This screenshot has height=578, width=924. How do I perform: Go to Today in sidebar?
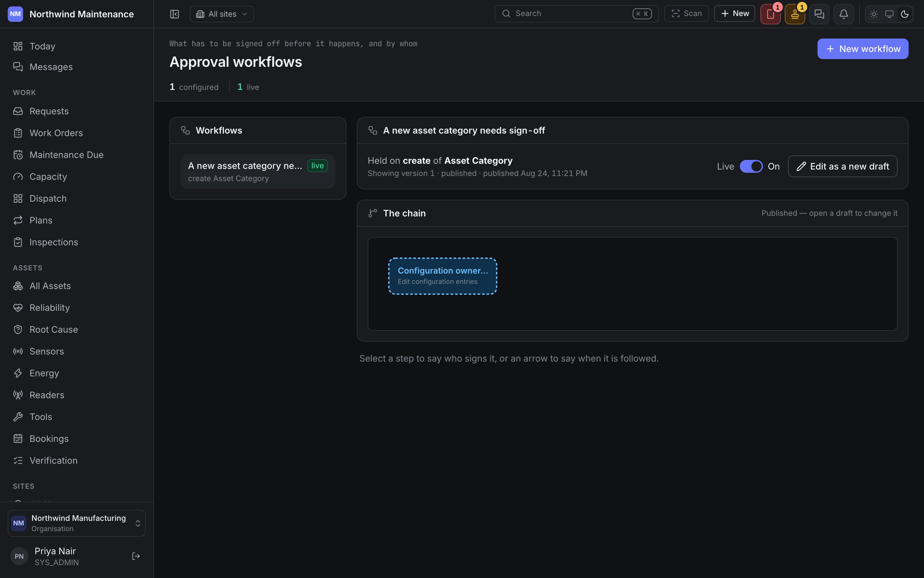[76, 46]
